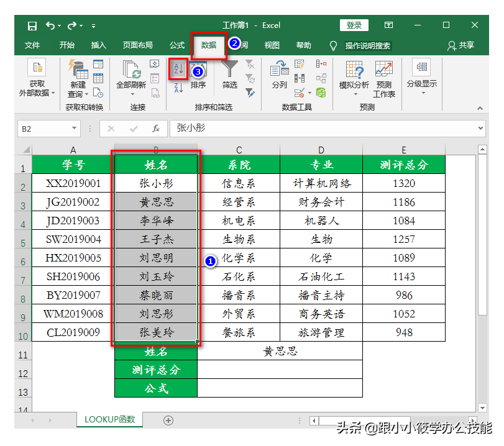Click From Table icon
This screenshot has height=446, width=504.
(x=98, y=78)
